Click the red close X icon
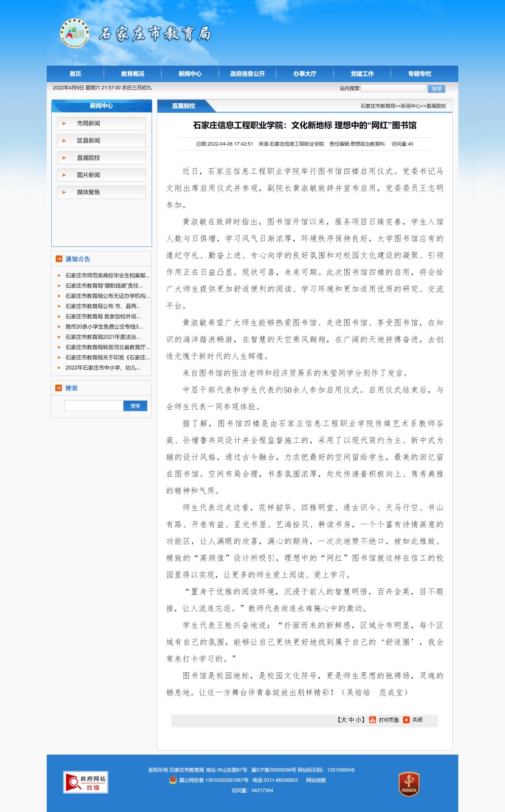 406,720
